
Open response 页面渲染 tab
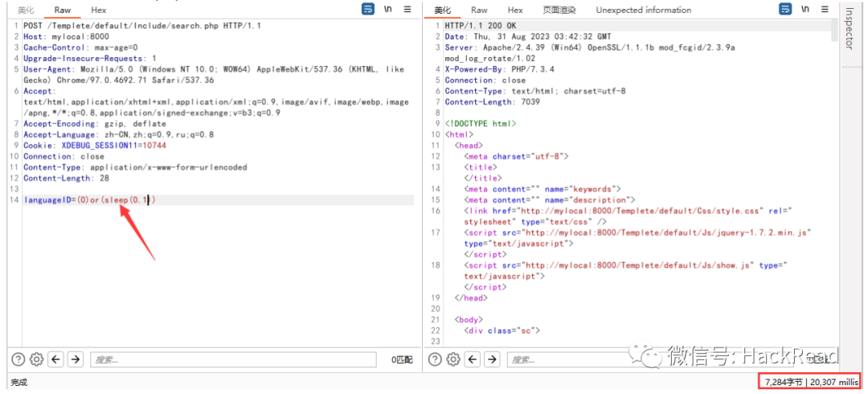(559, 10)
